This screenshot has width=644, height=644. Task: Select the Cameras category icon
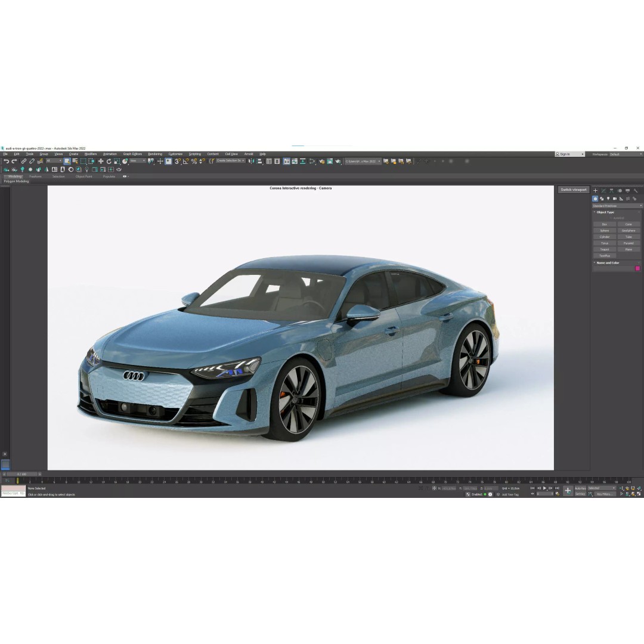pos(615,199)
